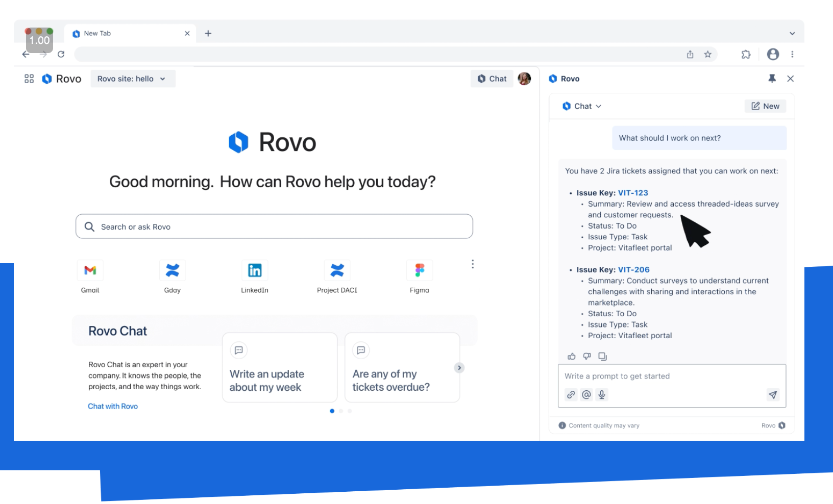833x504 pixels.
Task: Toggle the pin on Rovo side panel
Action: [772, 79]
